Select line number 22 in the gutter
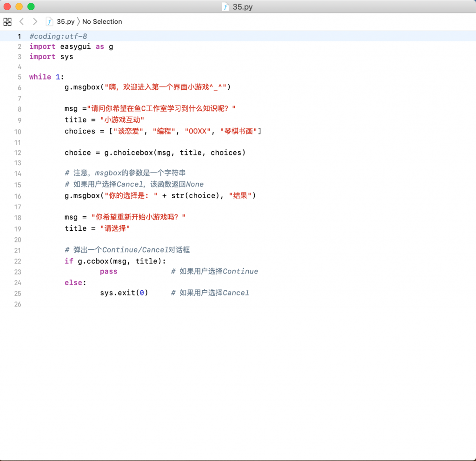The width and height of the screenshot is (476, 461). 18,261
